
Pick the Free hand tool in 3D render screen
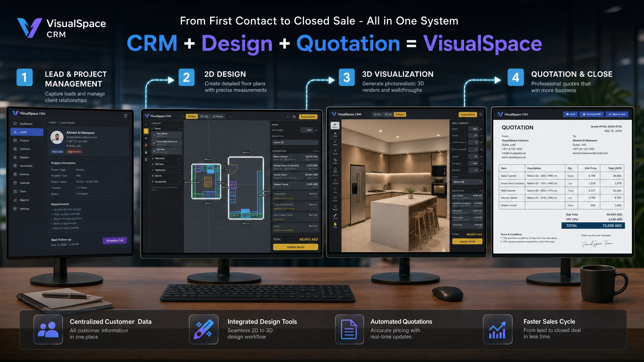click(x=335, y=225)
